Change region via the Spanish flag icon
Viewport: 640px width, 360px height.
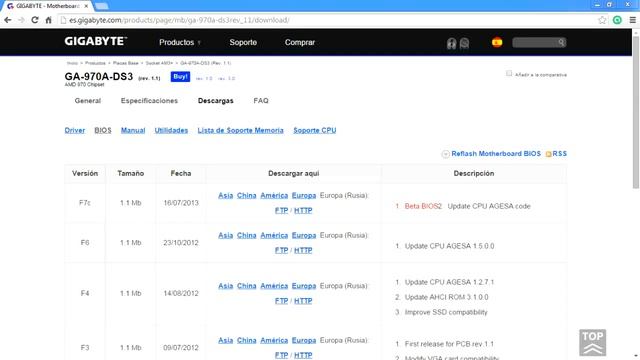(497, 42)
